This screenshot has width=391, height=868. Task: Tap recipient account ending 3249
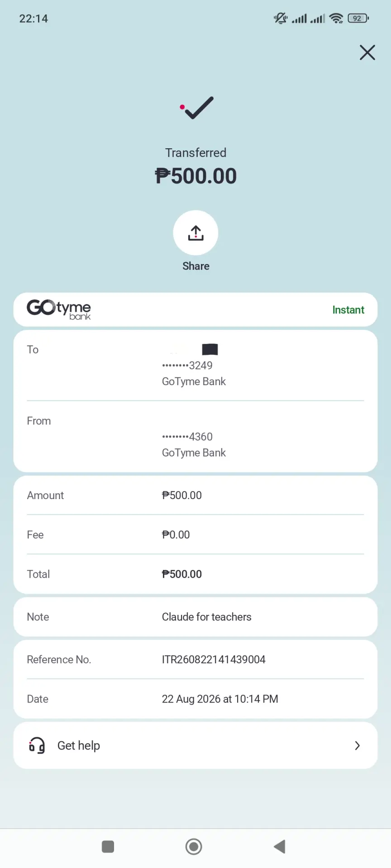[187, 365]
